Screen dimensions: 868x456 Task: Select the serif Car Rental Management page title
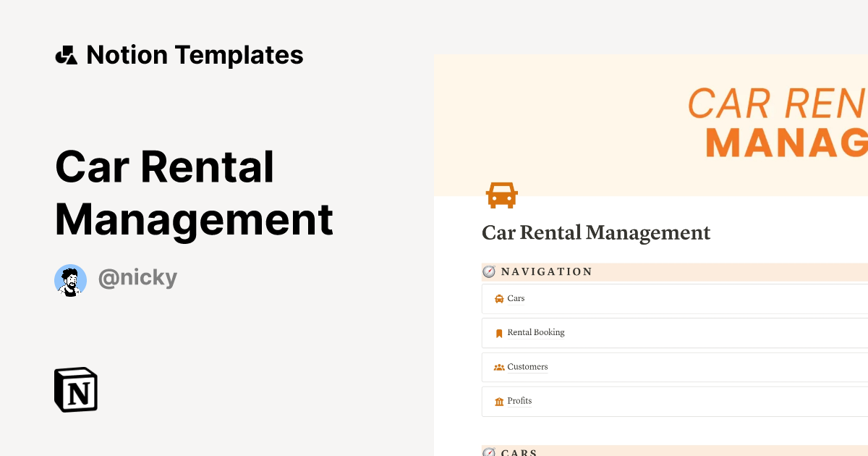(x=596, y=233)
